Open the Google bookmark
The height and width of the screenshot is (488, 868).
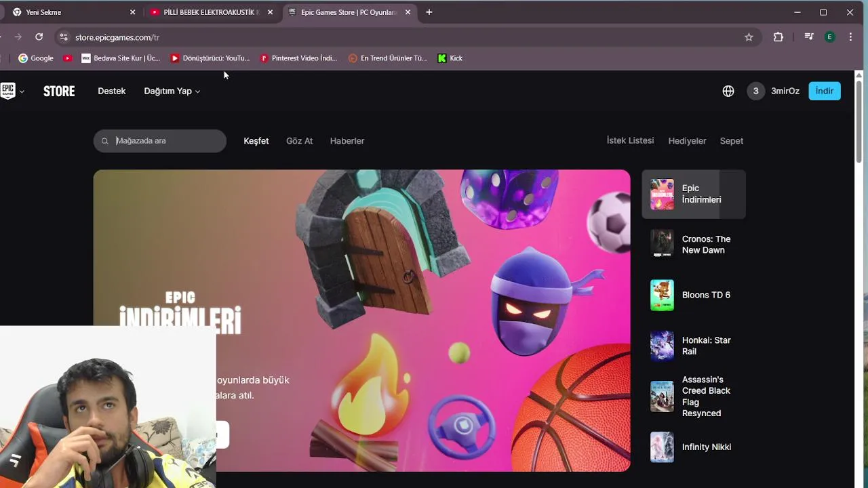click(x=36, y=58)
